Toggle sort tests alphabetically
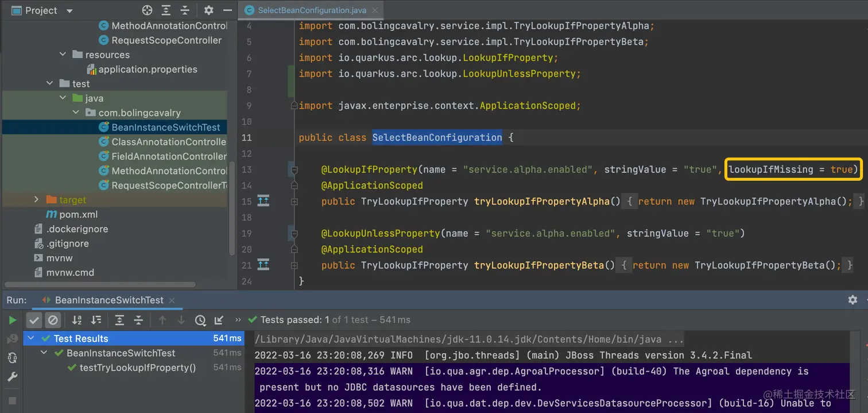This screenshot has height=413, width=868. pyautogui.click(x=77, y=320)
